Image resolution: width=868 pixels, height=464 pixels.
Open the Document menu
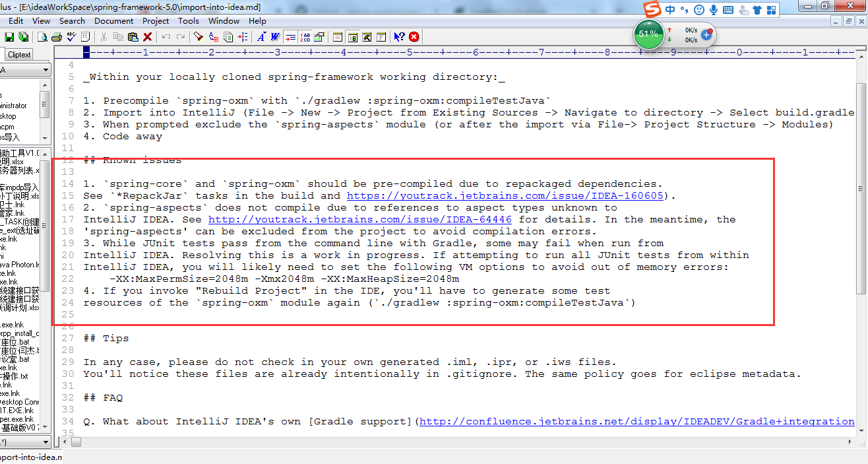113,20
